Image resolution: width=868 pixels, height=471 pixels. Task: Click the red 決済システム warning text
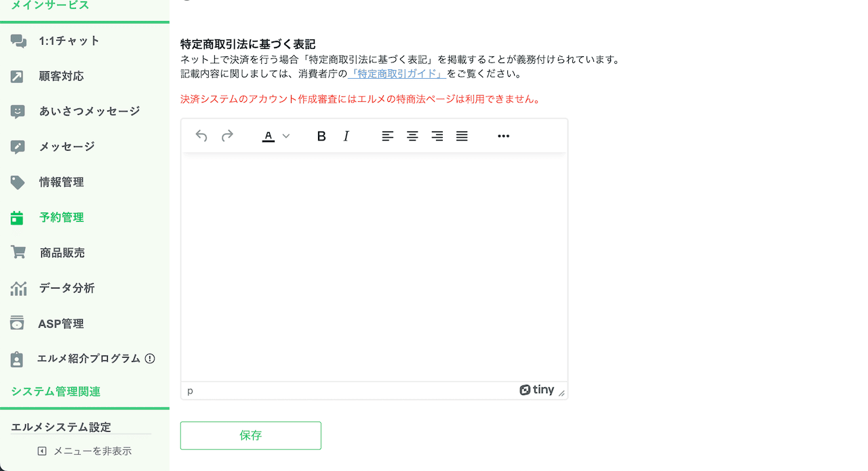(x=360, y=99)
